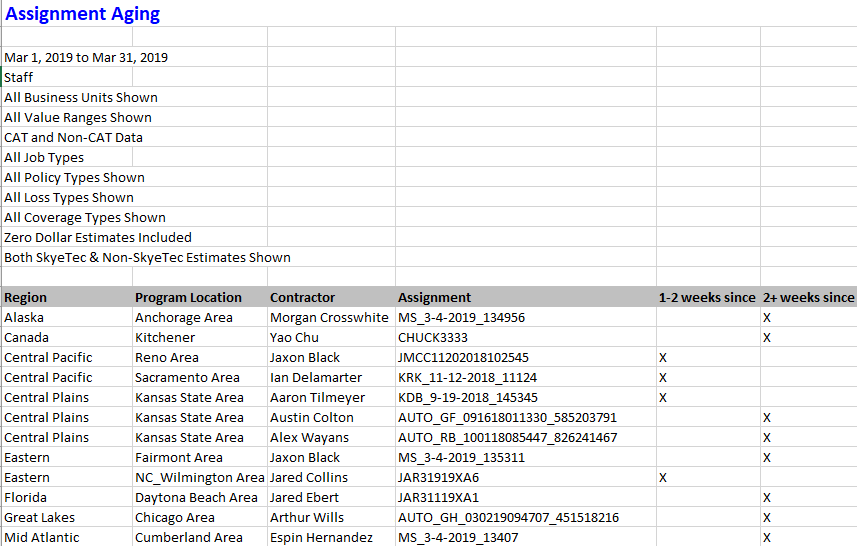Select the Daytona Beach Area cell

click(196, 497)
